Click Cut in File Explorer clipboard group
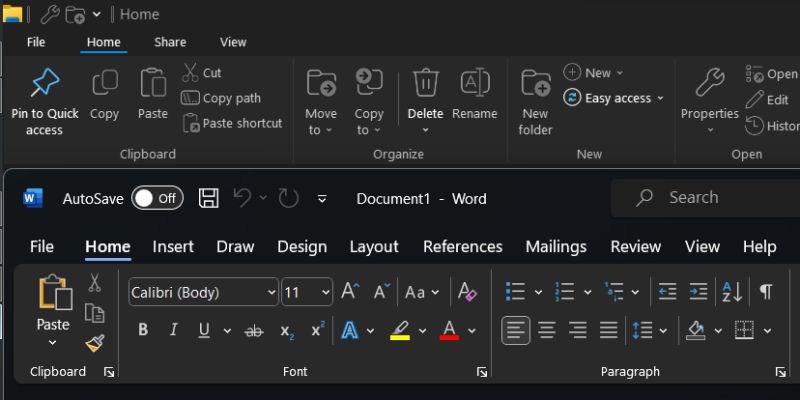 [202, 73]
